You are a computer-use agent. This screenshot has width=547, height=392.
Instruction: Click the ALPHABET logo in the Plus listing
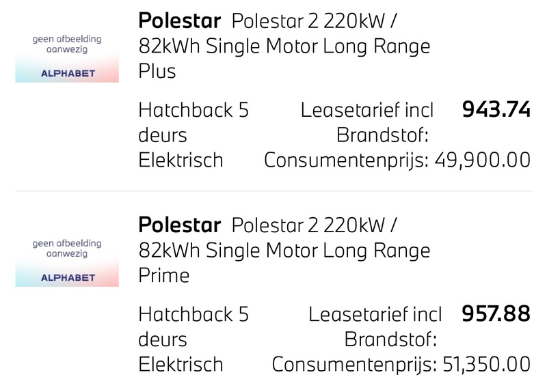(67, 73)
